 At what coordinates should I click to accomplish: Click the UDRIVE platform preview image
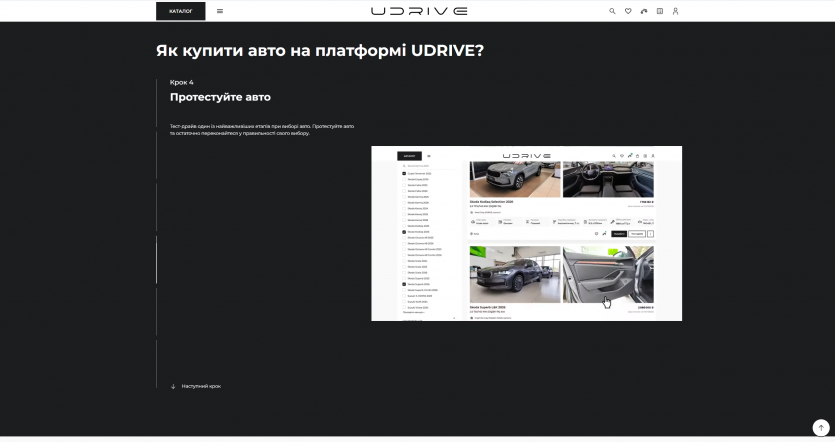pyautogui.click(x=526, y=233)
